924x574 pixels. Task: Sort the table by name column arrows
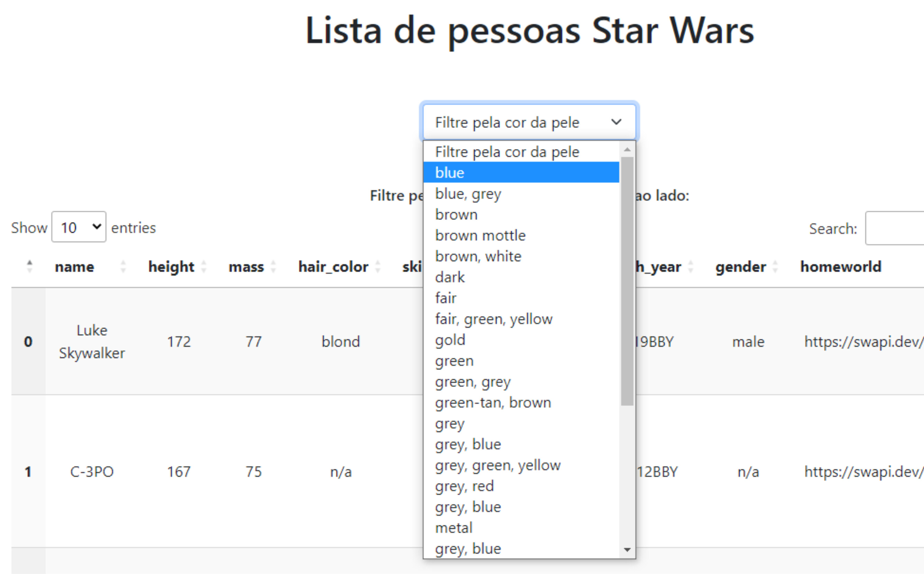pyautogui.click(x=123, y=267)
